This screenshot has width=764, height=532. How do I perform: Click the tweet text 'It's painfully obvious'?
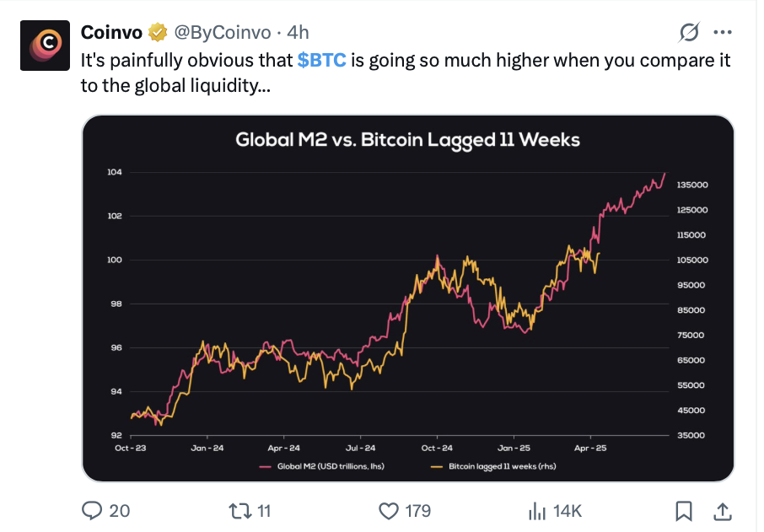pyautogui.click(x=186, y=62)
